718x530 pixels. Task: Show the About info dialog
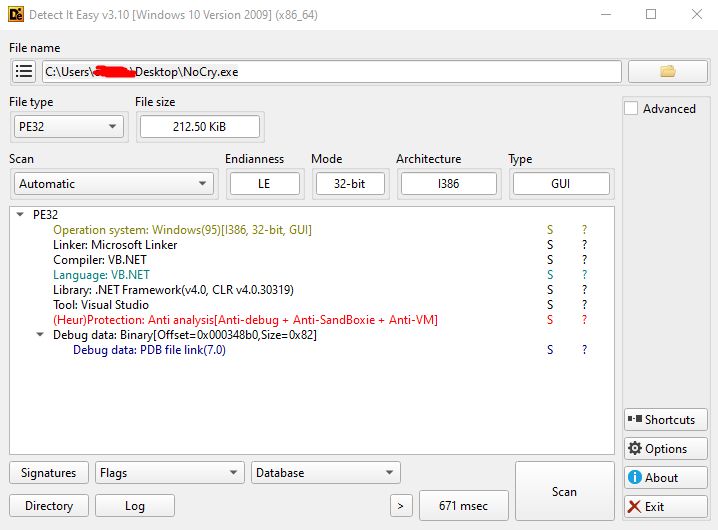[665, 478]
